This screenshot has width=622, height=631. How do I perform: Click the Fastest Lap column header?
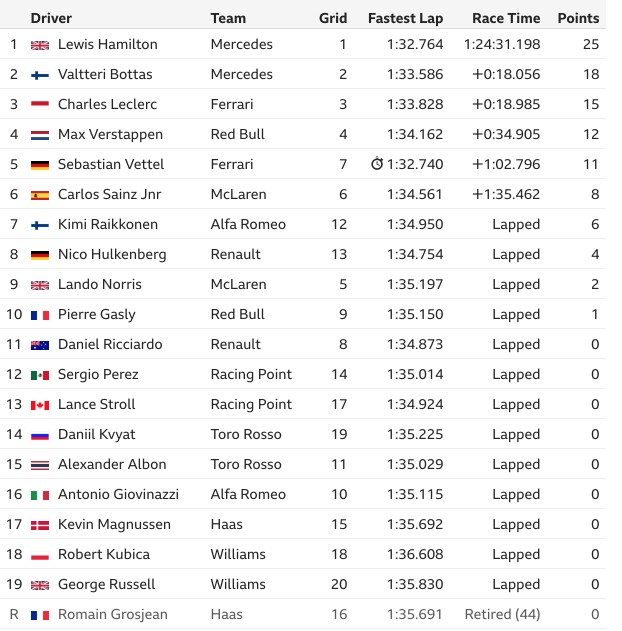[406, 18]
